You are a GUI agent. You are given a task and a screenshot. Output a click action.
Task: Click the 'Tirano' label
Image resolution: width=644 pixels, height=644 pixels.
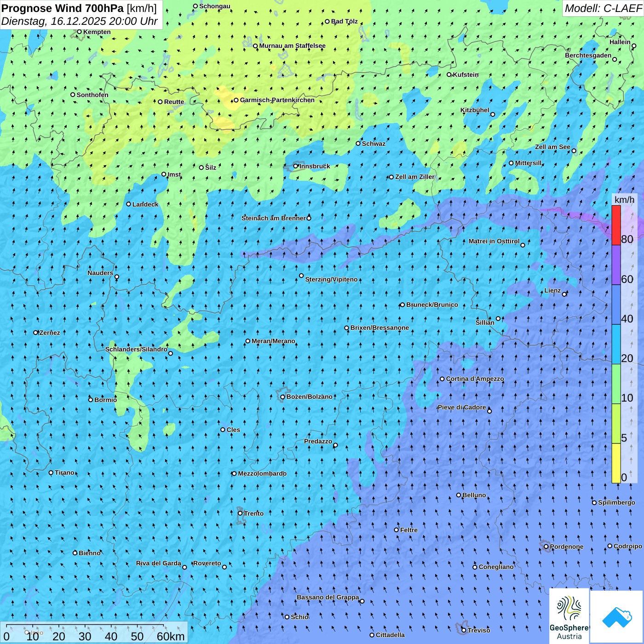click(64, 472)
